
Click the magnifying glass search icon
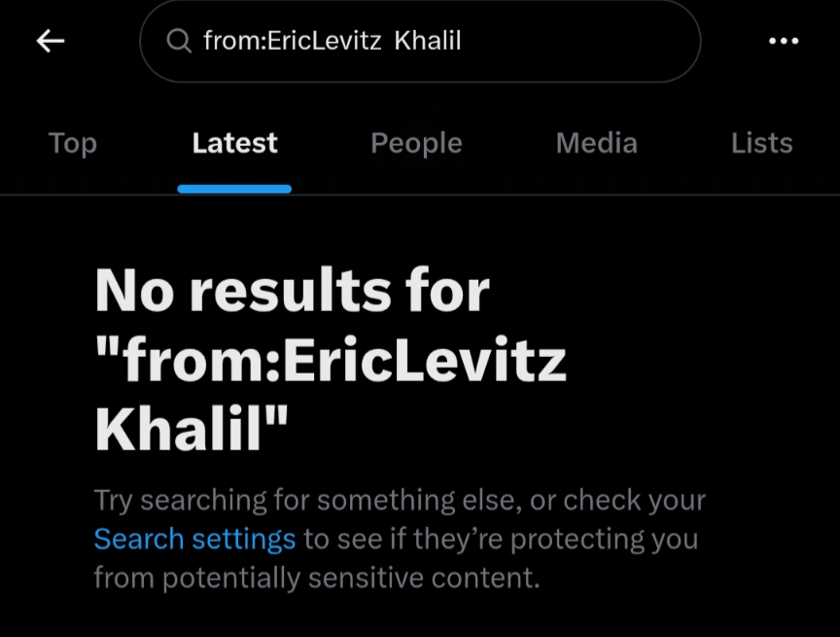tap(178, 40)
